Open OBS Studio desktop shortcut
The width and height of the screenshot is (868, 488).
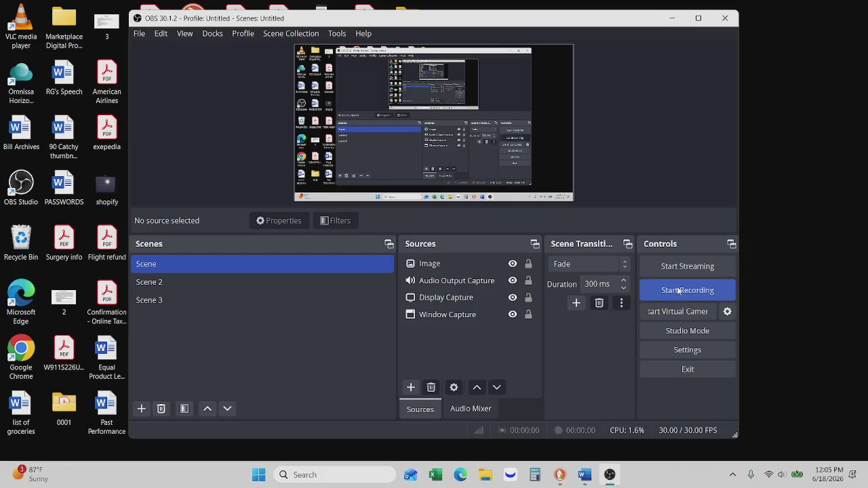tap(21, 188)
